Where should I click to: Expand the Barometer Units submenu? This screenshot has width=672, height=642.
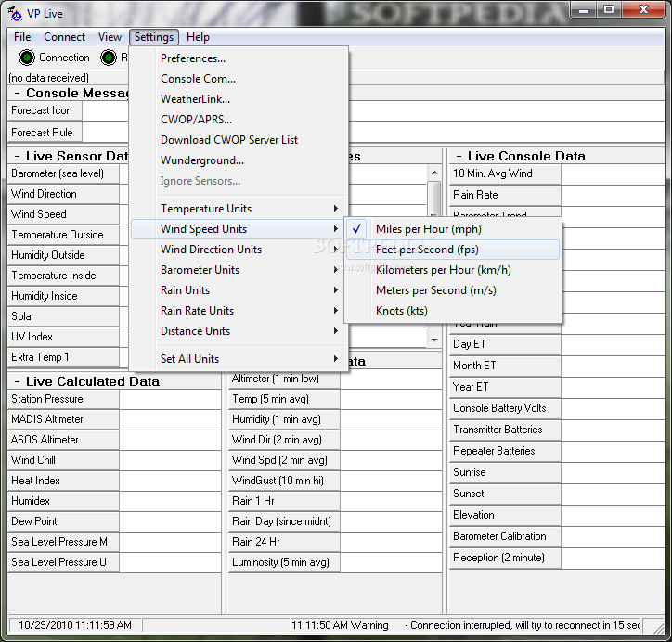pos(239,270)
